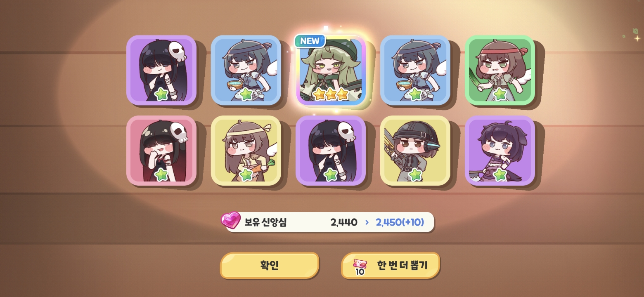Click the green star on carrot girl card
Viewport: 644px width, 297px height.
click(x=246, y=175)
